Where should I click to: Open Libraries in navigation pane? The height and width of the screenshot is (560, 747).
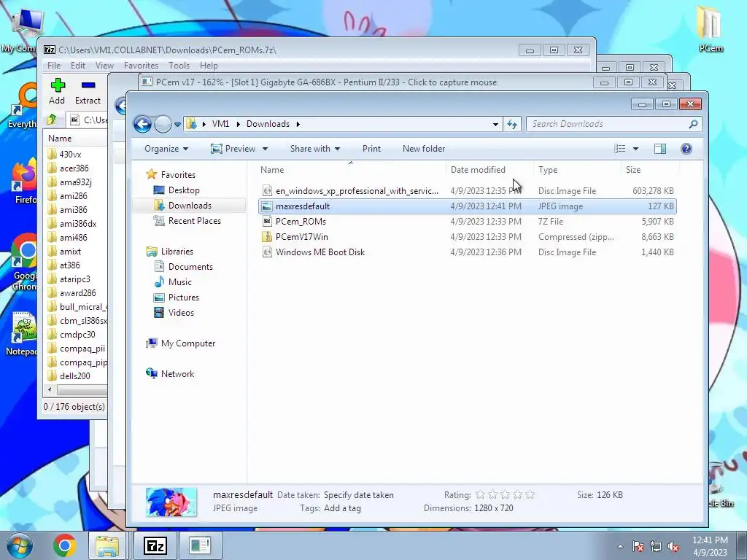tap(177, 252)
